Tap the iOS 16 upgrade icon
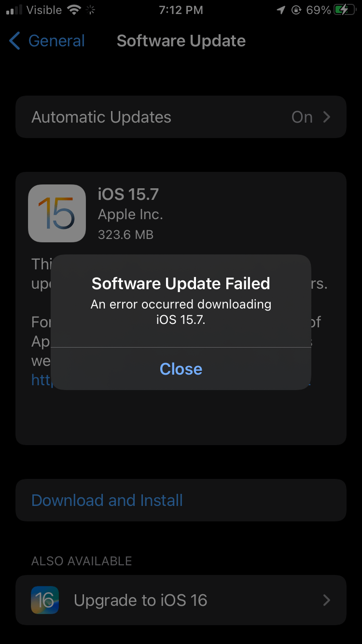 click(x=45, y=600)
